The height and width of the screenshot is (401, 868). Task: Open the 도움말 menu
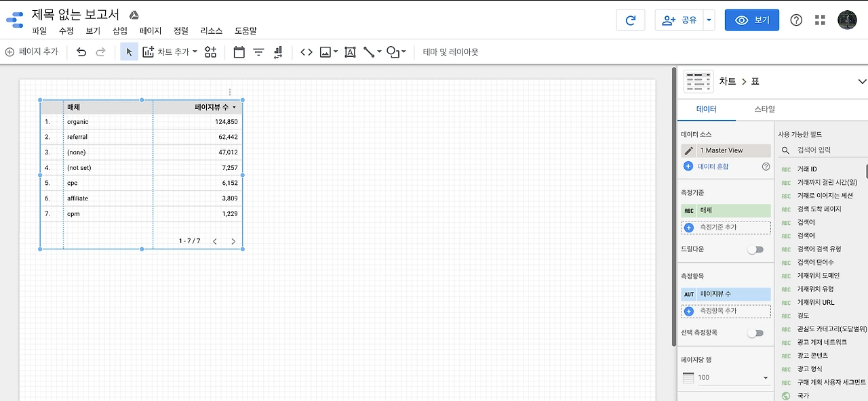point(245,31)
